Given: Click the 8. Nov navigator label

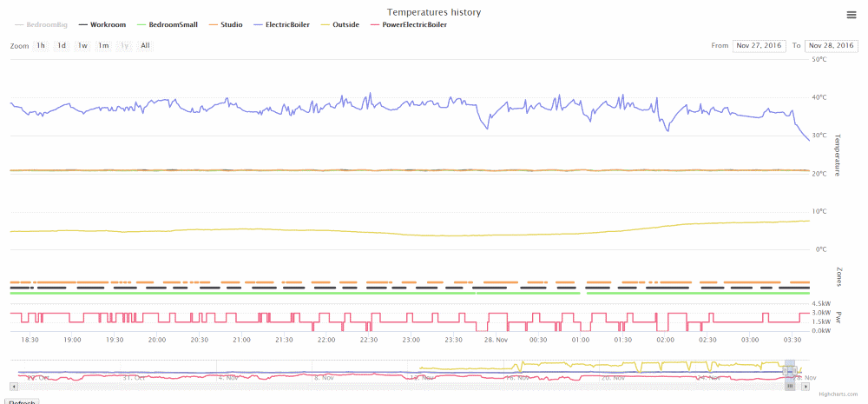Looking at the screenshot, I should (x=324, y=378).
